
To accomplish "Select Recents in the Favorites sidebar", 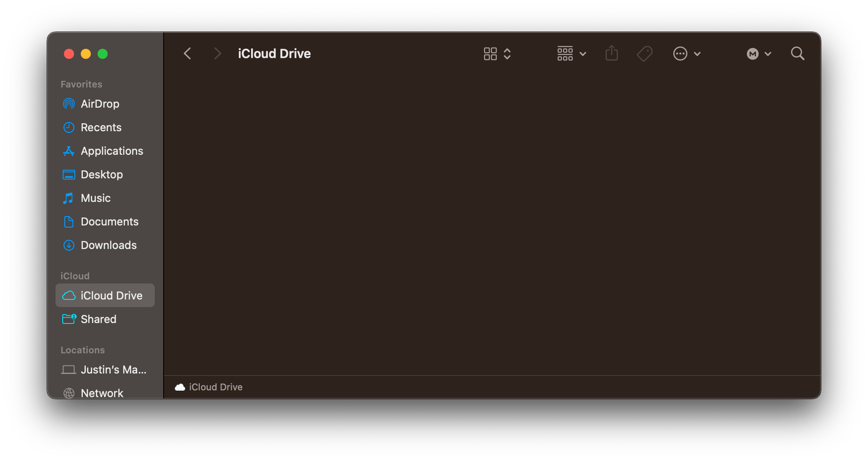I will pos(101,127).
